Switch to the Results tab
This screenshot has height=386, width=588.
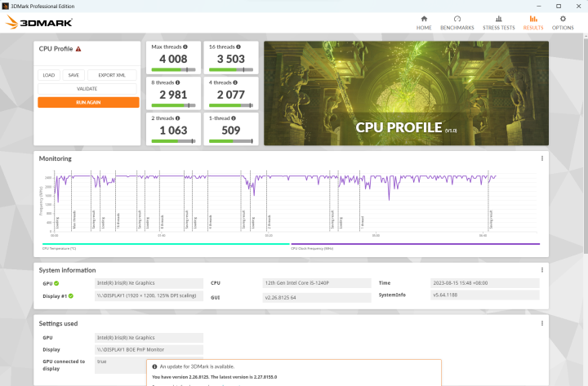click(533, 22)
